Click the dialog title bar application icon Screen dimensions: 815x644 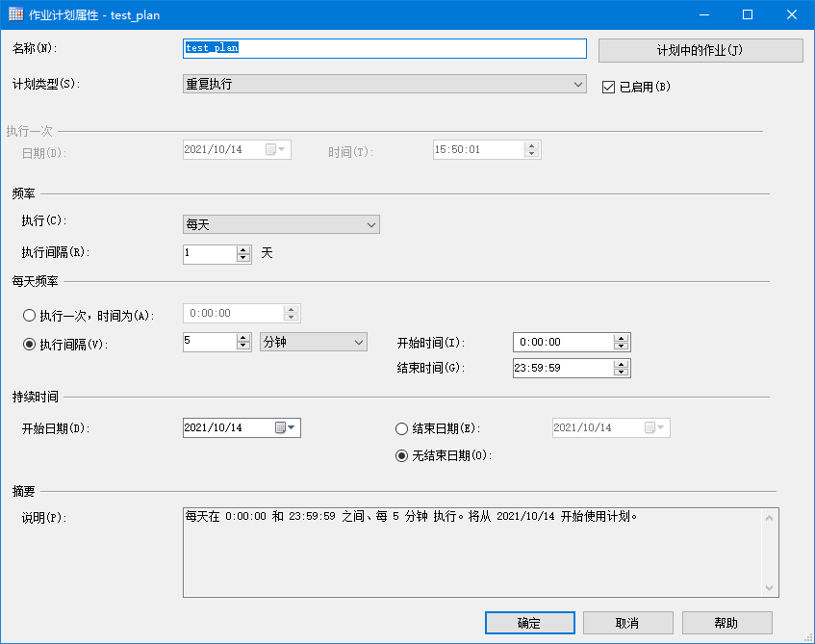click(13, 14)
